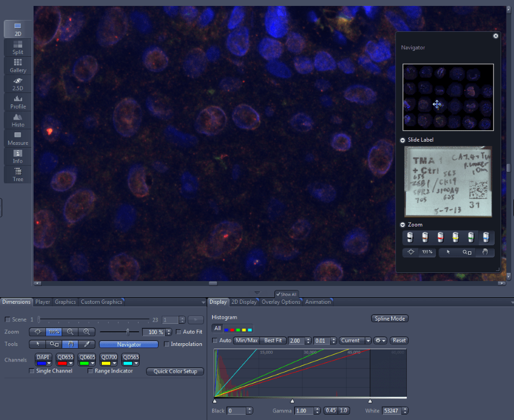
Task: Click the Best Fit button
Action: [273, 341]
